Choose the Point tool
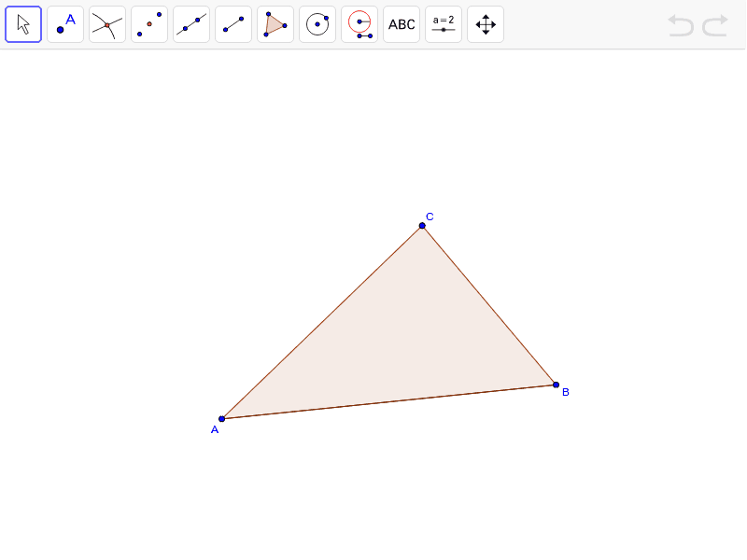747x560 pixels. (x=65, y=24)
